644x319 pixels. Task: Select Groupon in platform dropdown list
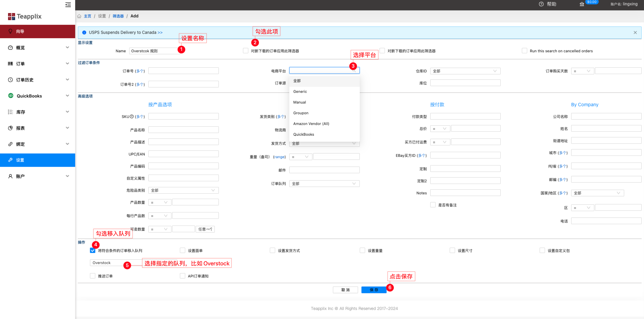pos(324,113)
